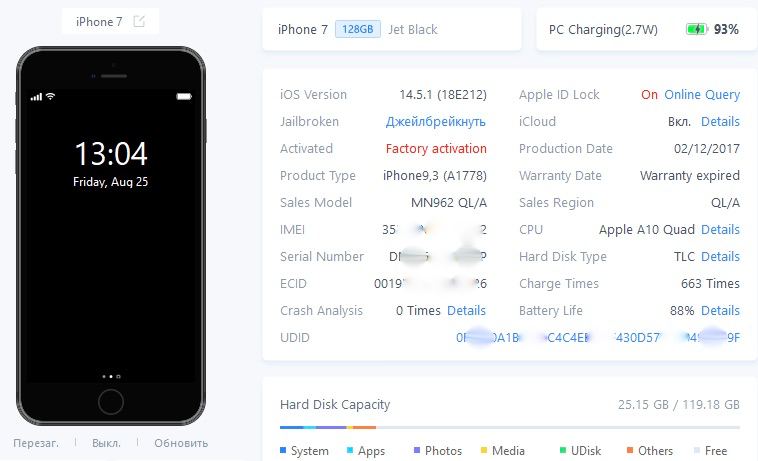Show Battery Life Details

[720, 311]
